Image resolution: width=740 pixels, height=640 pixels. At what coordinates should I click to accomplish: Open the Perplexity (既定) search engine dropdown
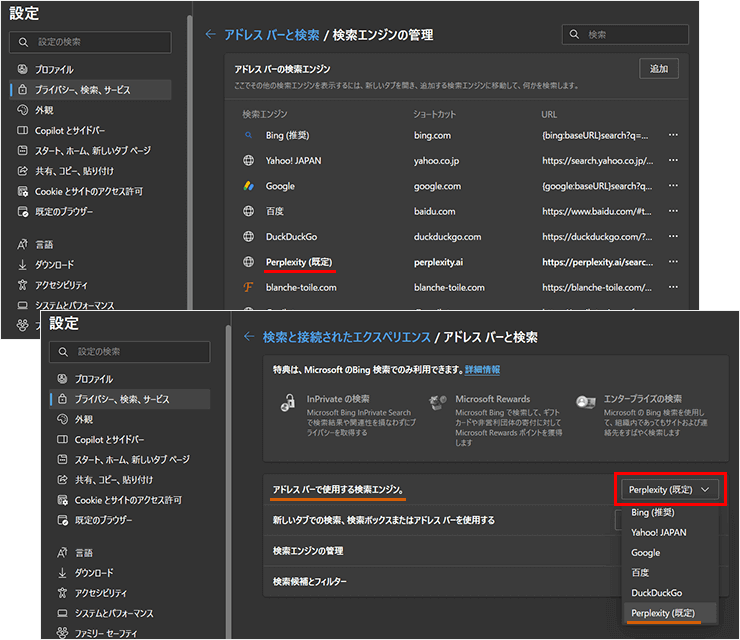670,489
